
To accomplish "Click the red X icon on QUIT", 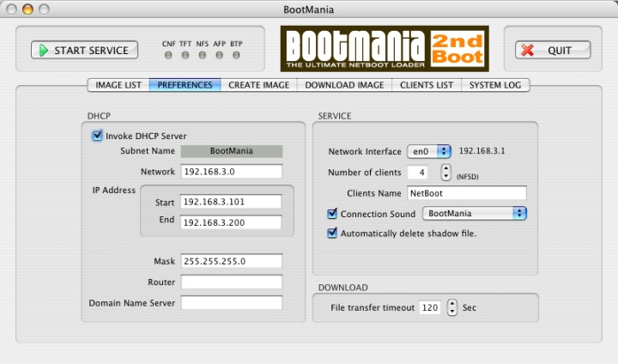I will [527, 50].
